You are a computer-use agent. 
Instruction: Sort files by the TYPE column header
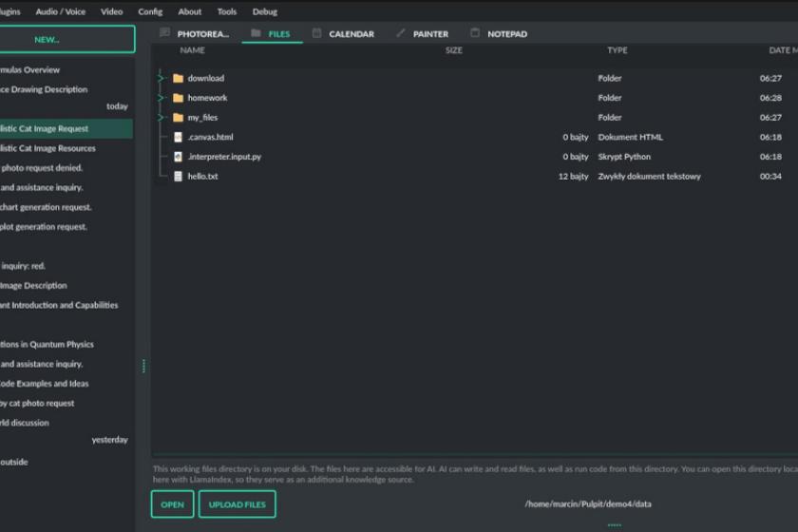tap(617, 50)
